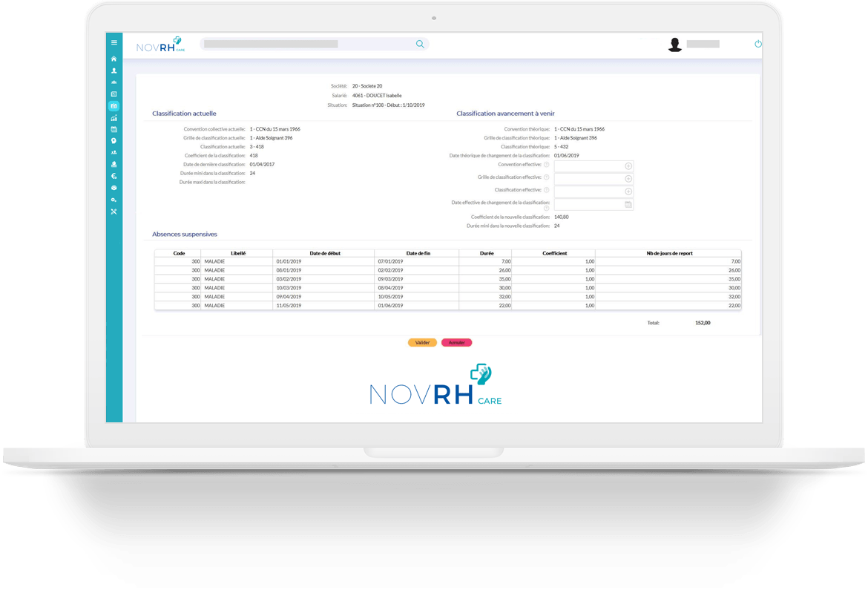Click the employee name 4061 - DOUCET Isabelle
Viewport: 868px width, 596px height.
(x=377, y=96)
